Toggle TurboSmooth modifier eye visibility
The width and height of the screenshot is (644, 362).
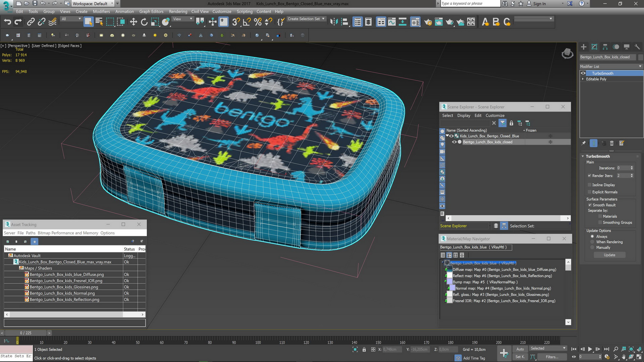pyautogui.click(x=583, y=73)
